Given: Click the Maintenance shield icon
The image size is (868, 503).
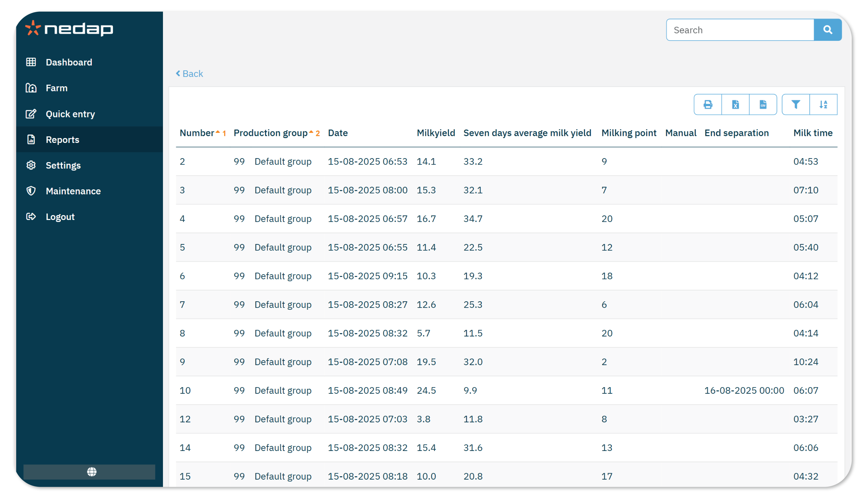Looking at the screenshot, I should pyautogui.click(x=31, y=191).
